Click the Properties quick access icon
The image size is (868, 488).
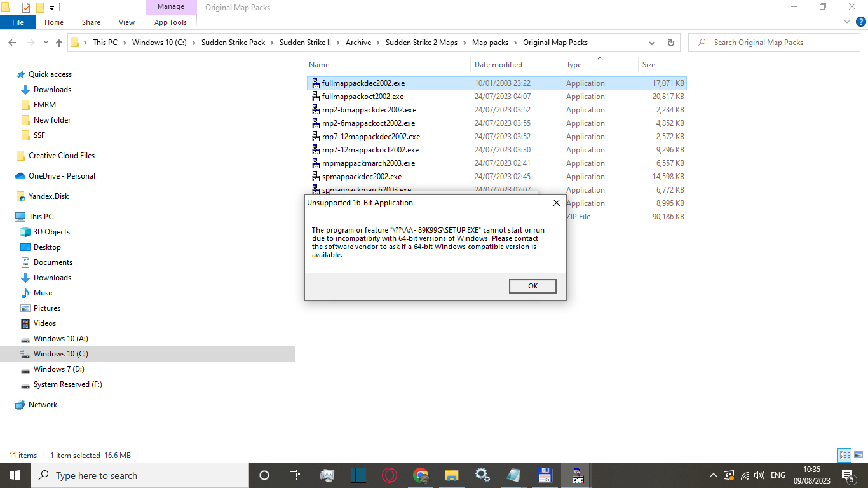pos(26,8)
